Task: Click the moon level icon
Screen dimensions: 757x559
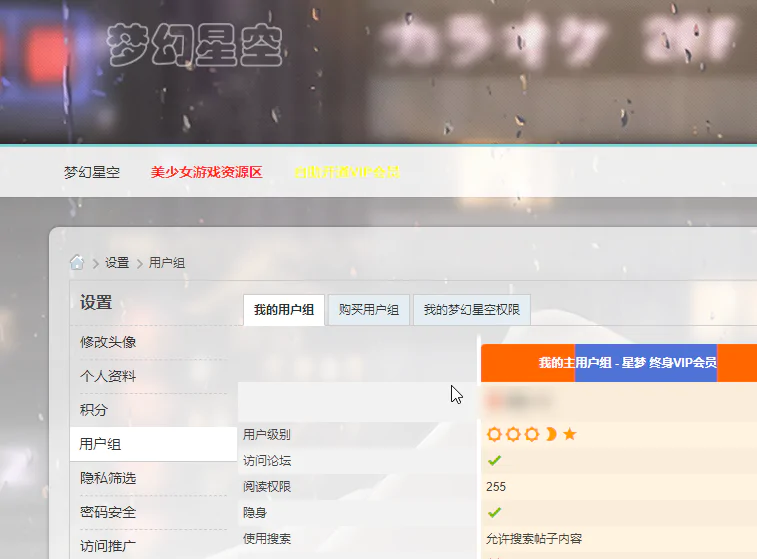Action: 551,434
